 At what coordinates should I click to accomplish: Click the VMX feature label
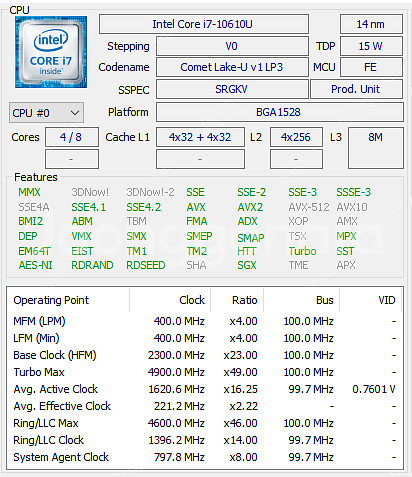[x=81, y=236]
